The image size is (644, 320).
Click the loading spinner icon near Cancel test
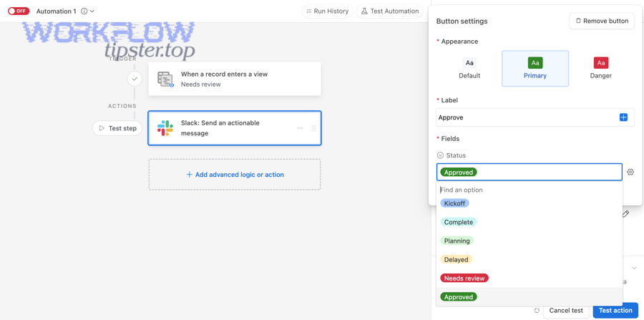click(537, 311)
